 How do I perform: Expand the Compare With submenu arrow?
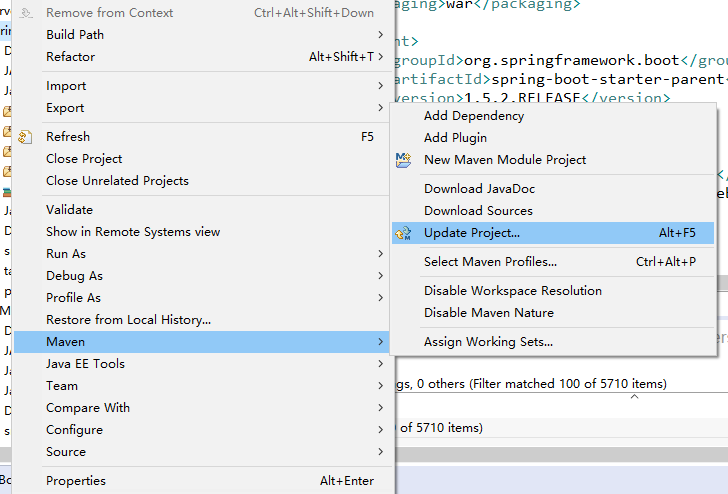(380, 408)
